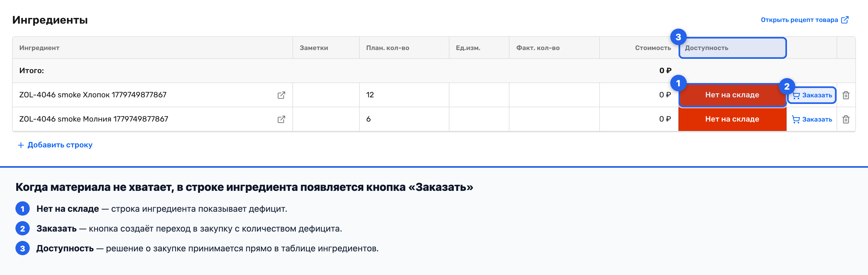Click the cost '0 ₽' in Хлопок row

(x=665, y=95)
